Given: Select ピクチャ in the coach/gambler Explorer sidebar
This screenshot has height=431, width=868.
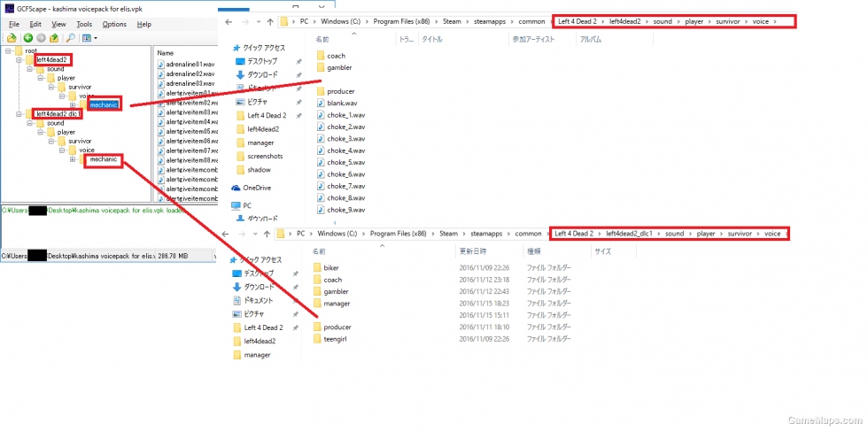Looking at the screenshot, I should [x=257, y=102].
